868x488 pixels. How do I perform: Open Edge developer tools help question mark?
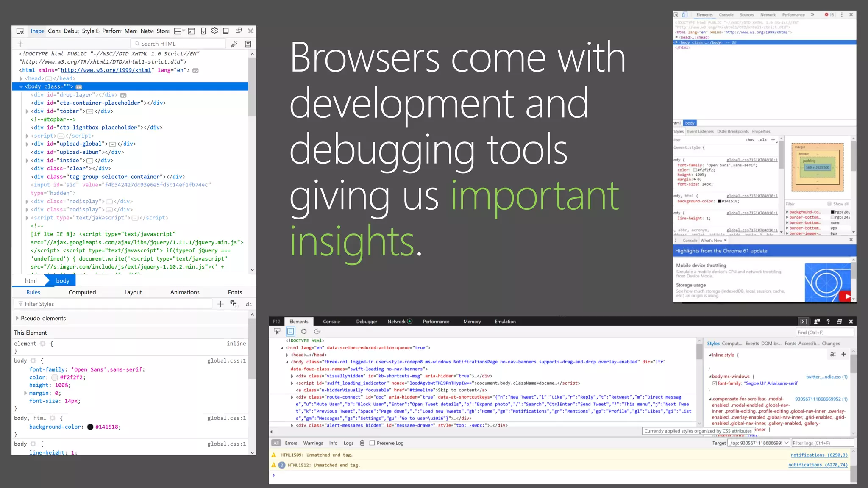click(x=828, y=322)
